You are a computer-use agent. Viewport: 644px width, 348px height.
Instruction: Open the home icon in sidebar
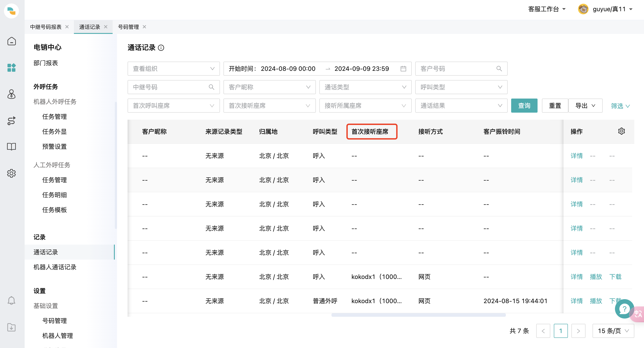click(11, 41)
